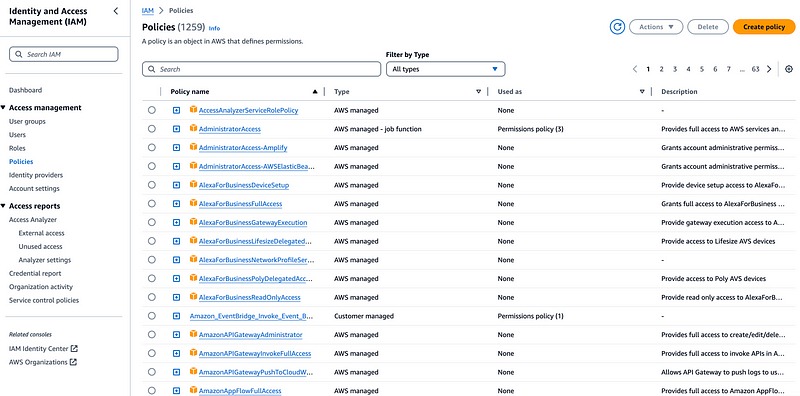Open the Filter by Type dropdown
The width and height of the screenshot is (800, 396).
[445, 69]
